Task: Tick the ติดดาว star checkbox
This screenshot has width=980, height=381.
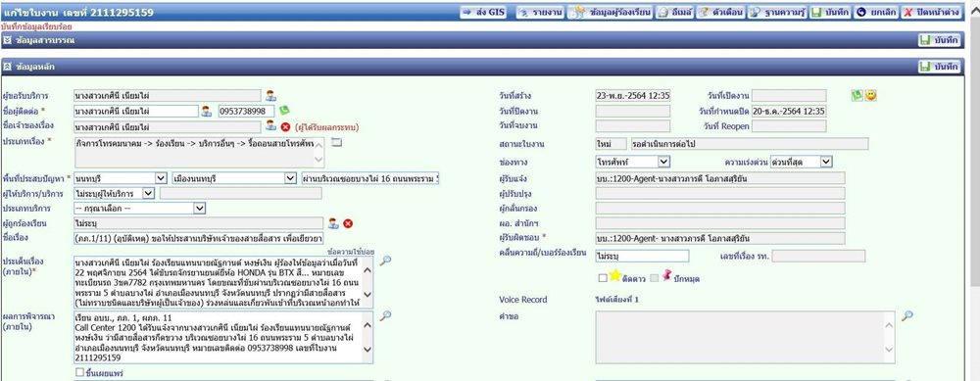Action: [603, 278]
